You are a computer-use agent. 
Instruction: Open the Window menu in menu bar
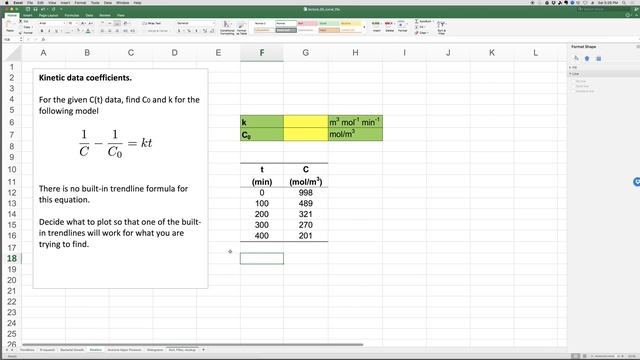coord(122,2)
